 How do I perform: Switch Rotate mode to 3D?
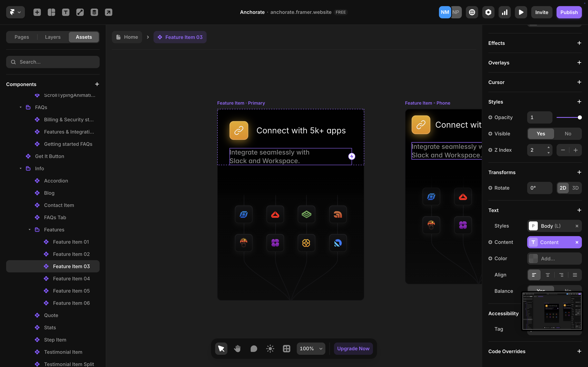click(x=575, y=188)
